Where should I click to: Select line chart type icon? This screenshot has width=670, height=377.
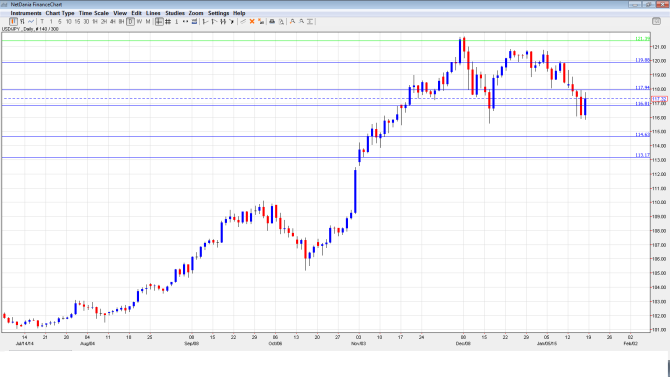(31, 21)
